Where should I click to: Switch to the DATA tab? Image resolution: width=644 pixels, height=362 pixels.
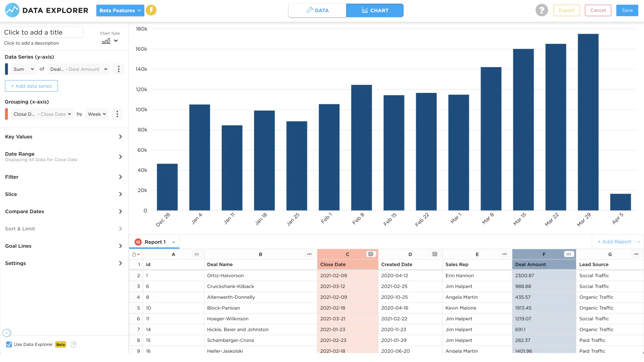[x=317, y=10]
